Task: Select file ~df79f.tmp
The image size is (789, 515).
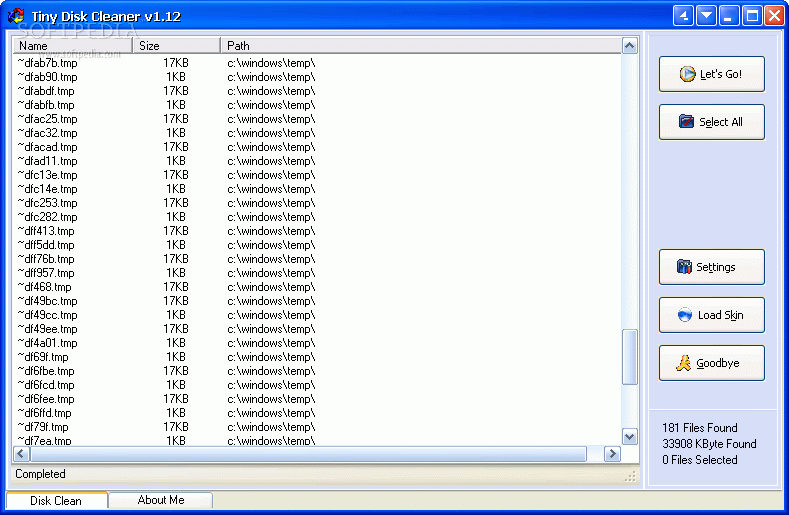Action: (43, 427)
